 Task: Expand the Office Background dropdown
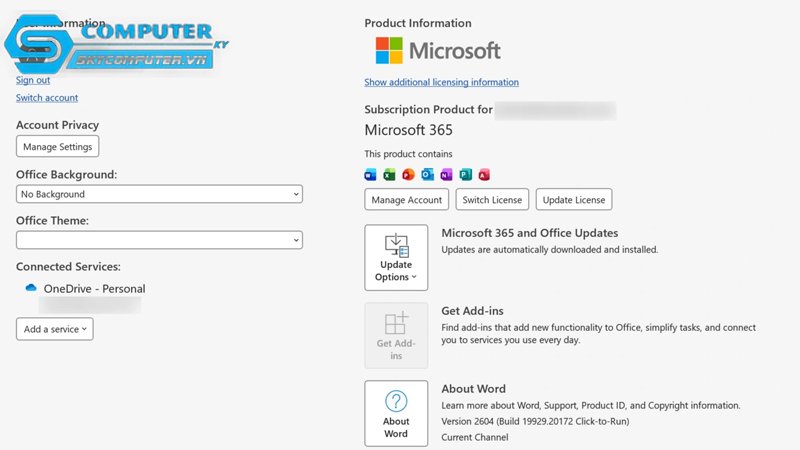[x=159, y=194]
